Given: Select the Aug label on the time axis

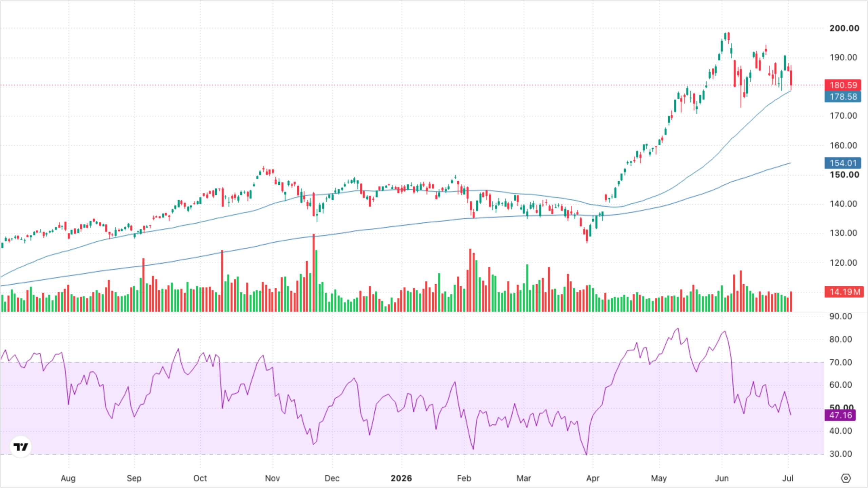Looking at the screenshot, I should [68, 478].
